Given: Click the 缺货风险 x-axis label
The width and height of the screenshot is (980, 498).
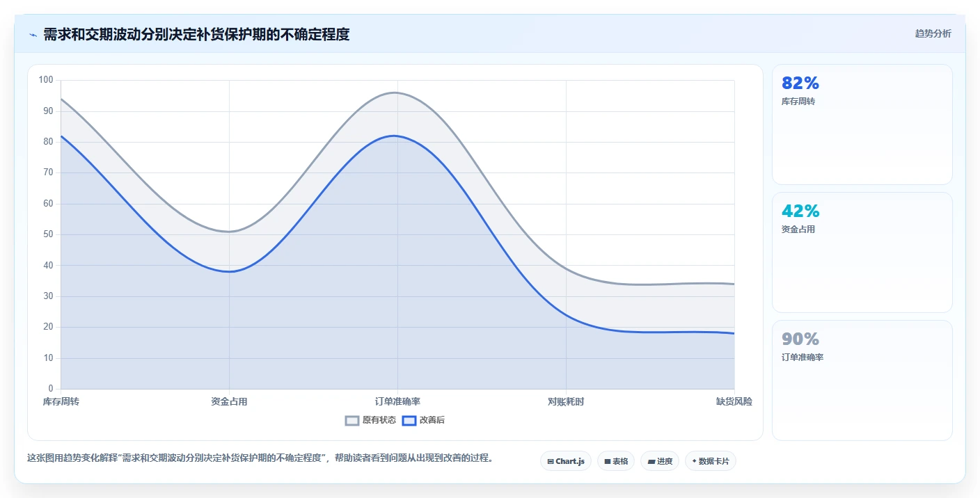Looking at the screenshot, I should pyautogui.click(x=734, y=401).
